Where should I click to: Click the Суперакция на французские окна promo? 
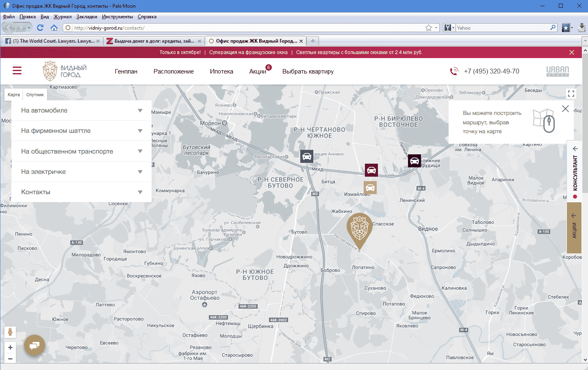(x=248, y=52)
